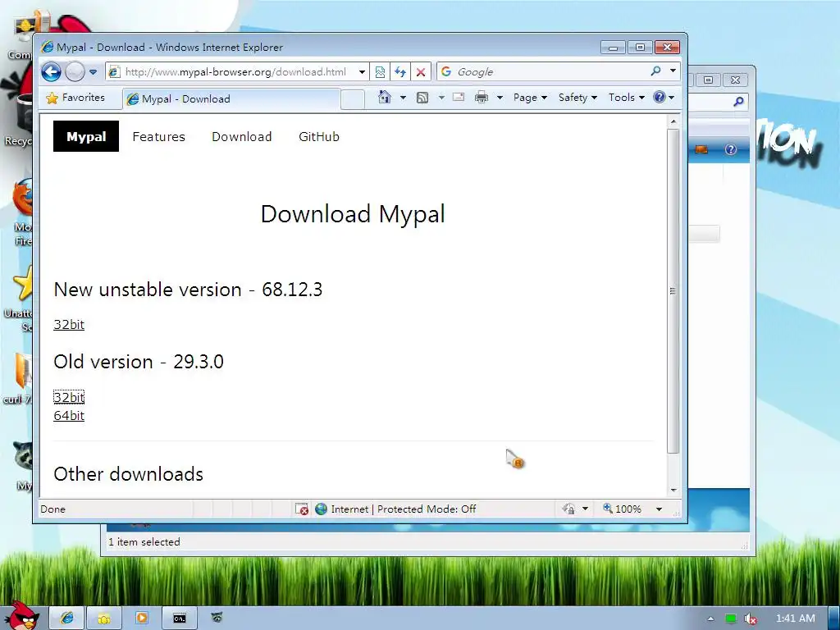
Task: Open the Safety menu
Action: pos(577,98)
